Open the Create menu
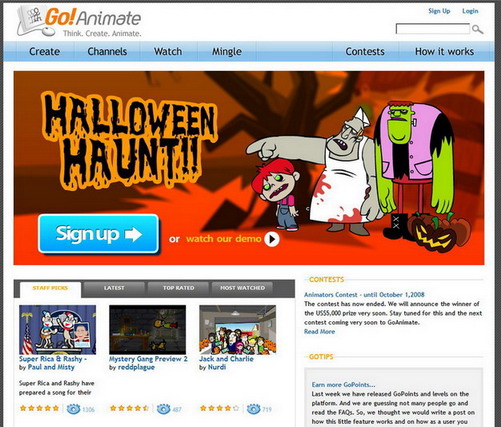This screenshot has height=427, width=501. (44, 51)
